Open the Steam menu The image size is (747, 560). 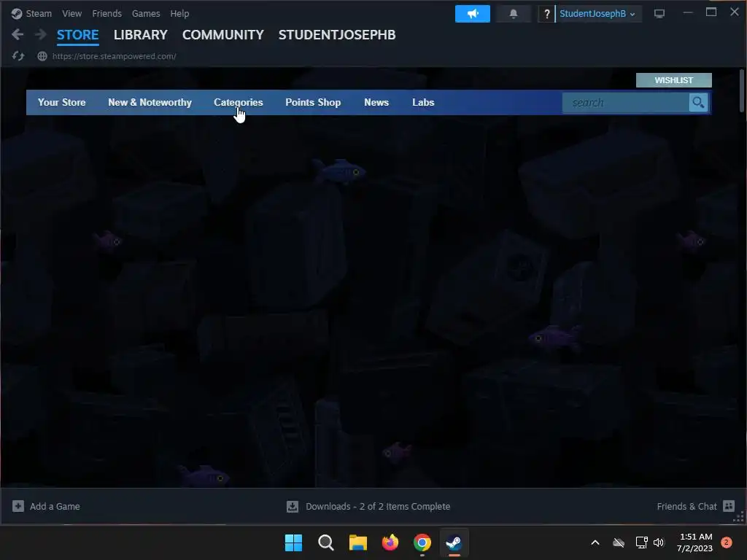click(39, 13)
